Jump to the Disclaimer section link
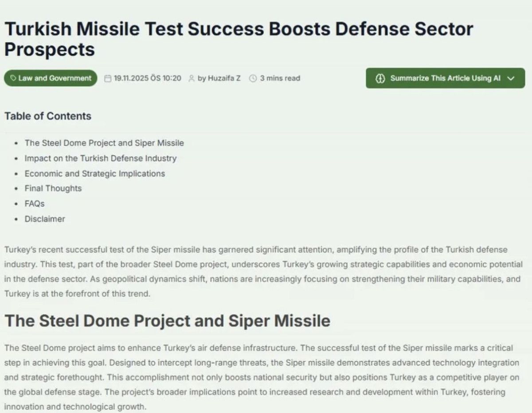 pos(45,219)
